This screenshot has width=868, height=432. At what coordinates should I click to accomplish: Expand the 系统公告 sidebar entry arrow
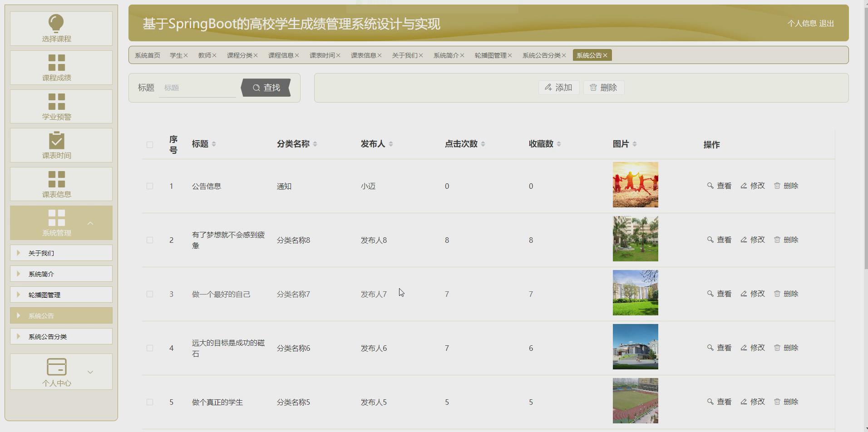tap(18, 315)
